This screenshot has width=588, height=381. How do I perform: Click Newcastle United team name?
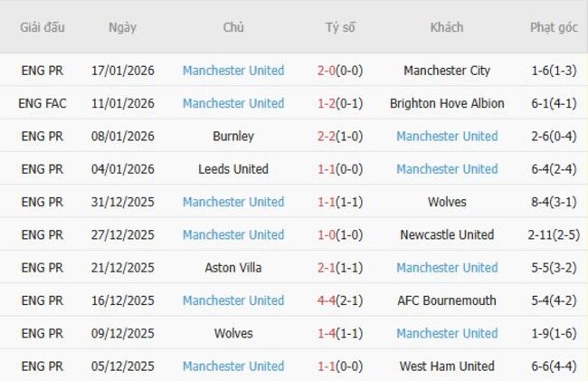pyautogui.click(x=447, y=235)
